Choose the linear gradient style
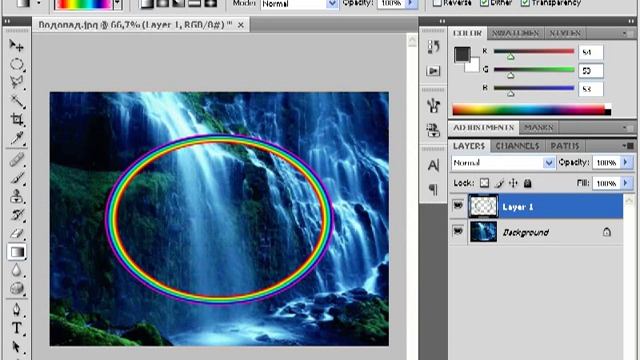 click(x=147, y=3)
